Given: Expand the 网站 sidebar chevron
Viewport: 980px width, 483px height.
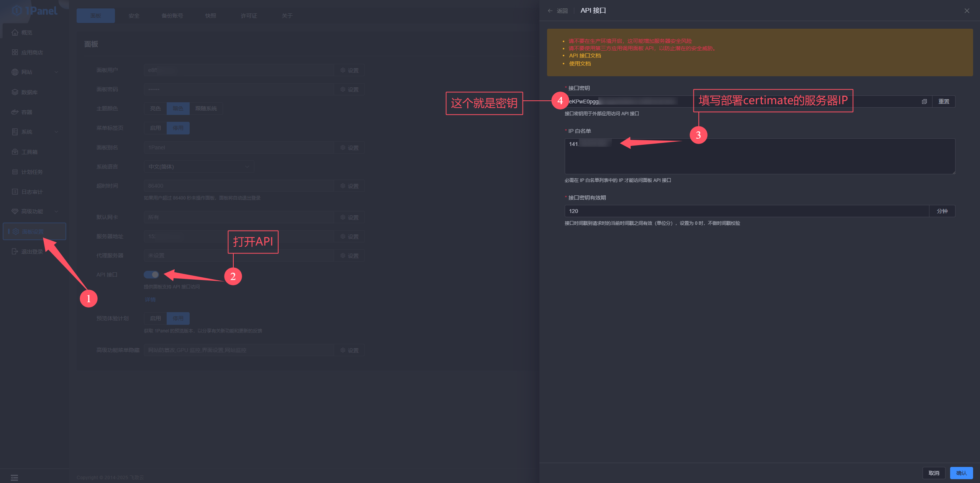Looking at the screenshot, I should tap(56, 72).
